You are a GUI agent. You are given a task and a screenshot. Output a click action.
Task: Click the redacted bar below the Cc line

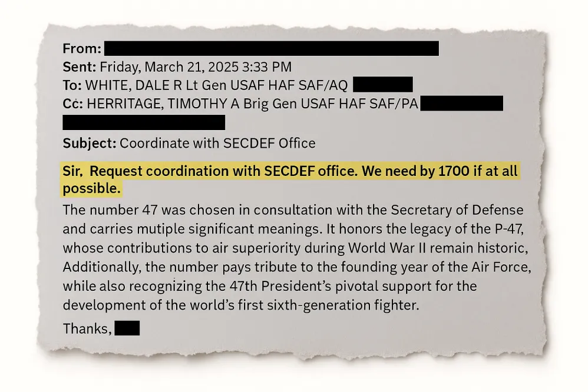[x=144, y=122]
